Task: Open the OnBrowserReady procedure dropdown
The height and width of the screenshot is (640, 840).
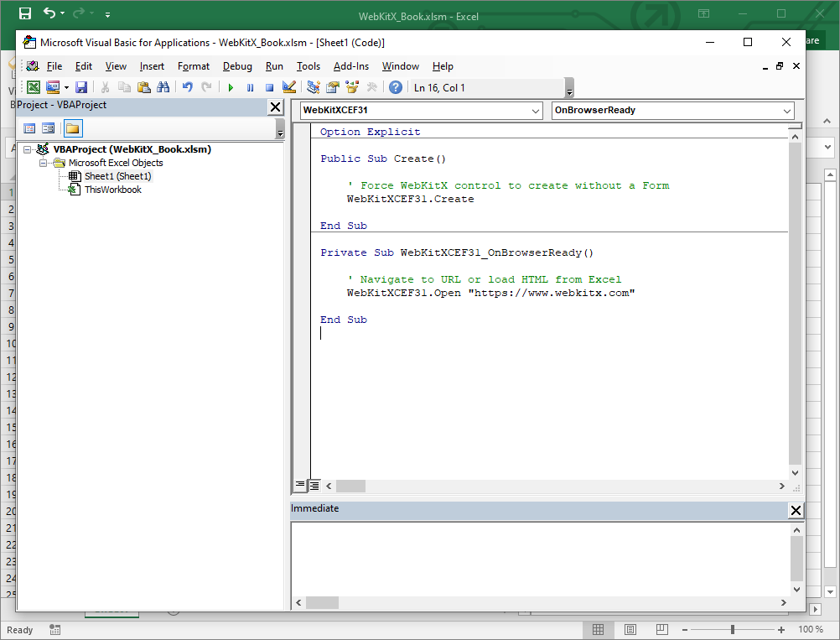Action: tap(787, 111)
